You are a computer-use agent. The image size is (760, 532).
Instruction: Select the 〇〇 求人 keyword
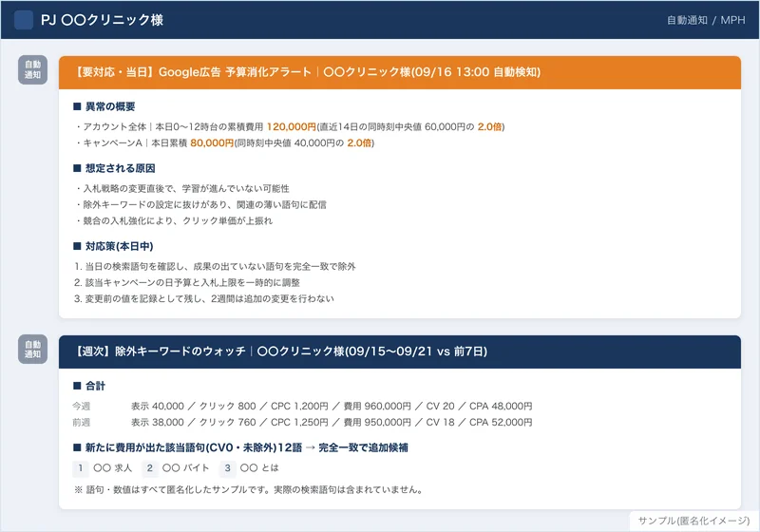[x=112, y=468]
